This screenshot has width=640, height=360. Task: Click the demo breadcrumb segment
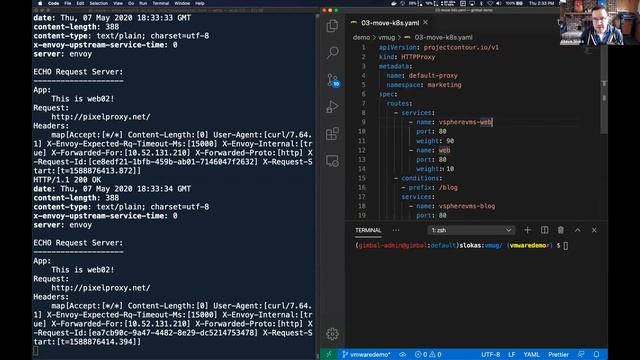pos(361,37)
